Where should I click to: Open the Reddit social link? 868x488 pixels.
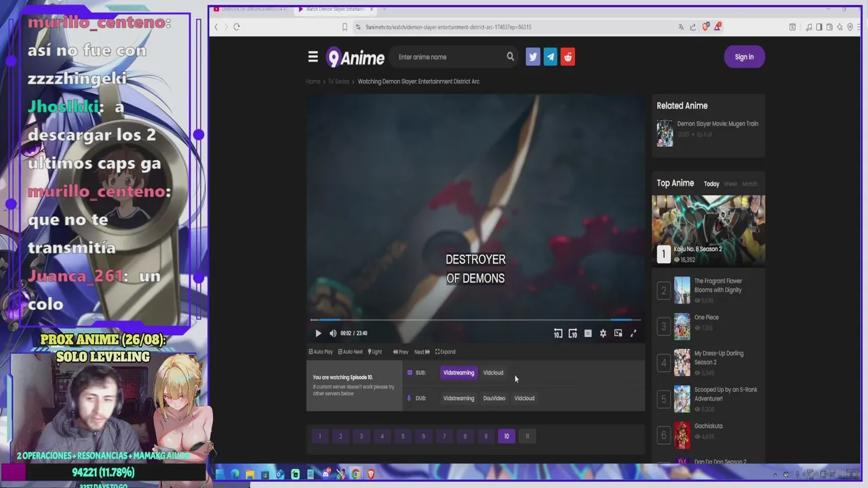coord(568,57)
